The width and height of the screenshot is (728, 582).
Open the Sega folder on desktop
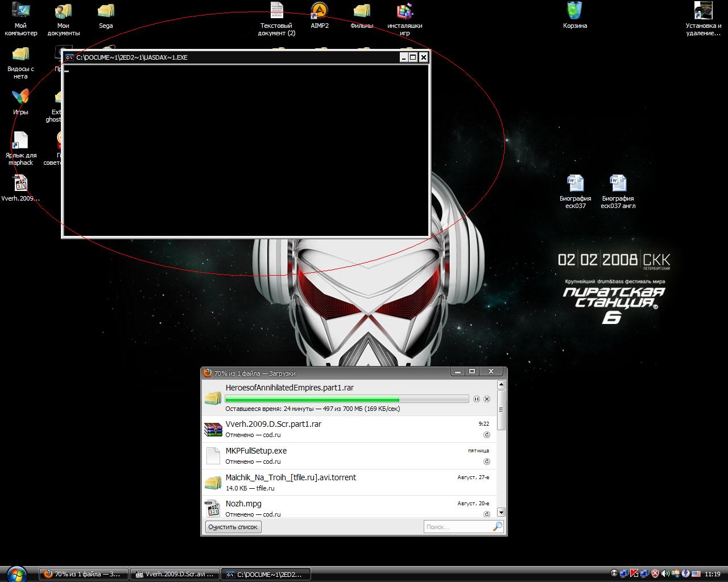[x=106, y=11]
